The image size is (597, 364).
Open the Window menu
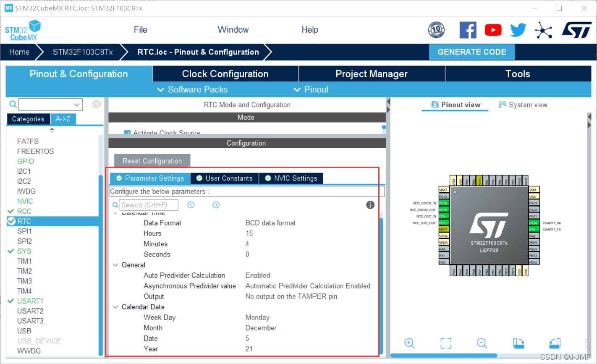coord(233,30)
